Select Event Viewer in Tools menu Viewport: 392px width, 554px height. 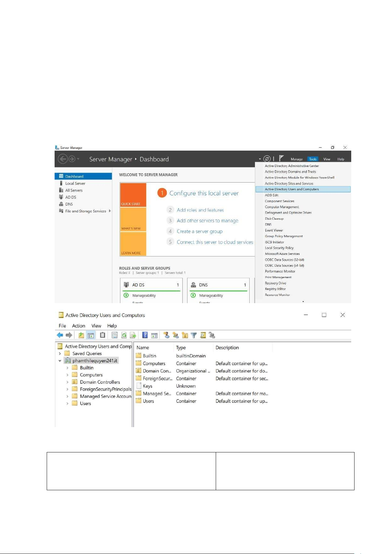(x=274, y=230)
